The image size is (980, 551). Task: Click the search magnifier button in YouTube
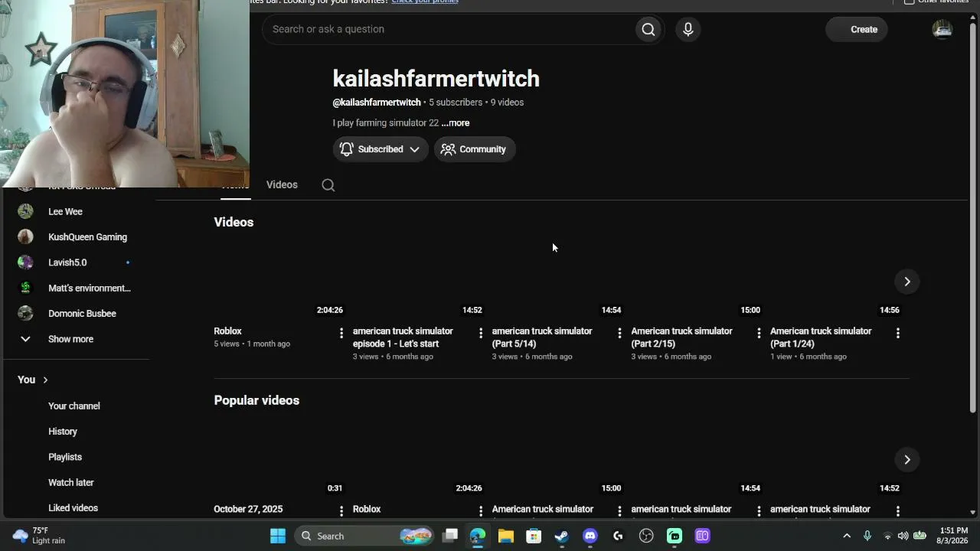coord(648,29)
